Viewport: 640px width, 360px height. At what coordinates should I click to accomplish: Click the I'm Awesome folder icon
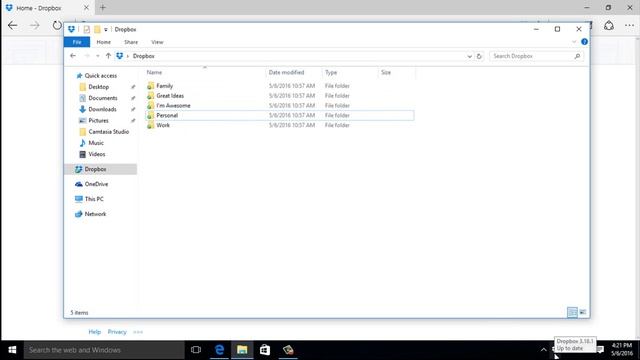click(151, 106)
